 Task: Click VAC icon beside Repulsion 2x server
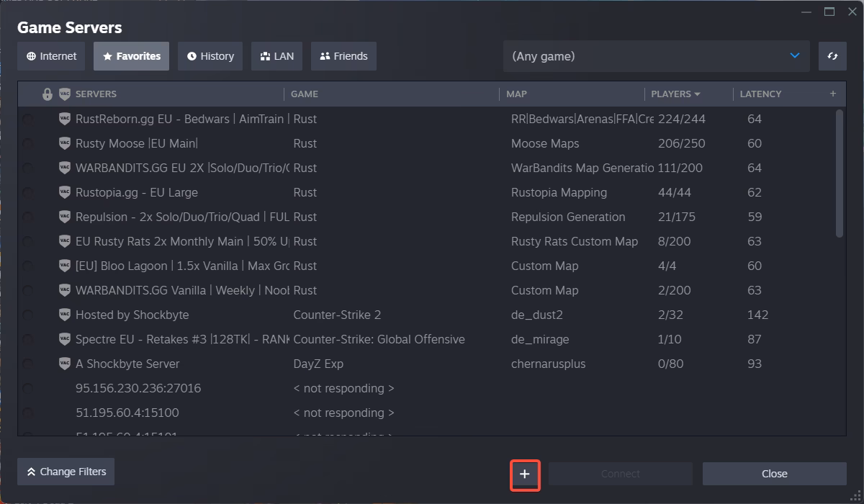pos(64,217)
